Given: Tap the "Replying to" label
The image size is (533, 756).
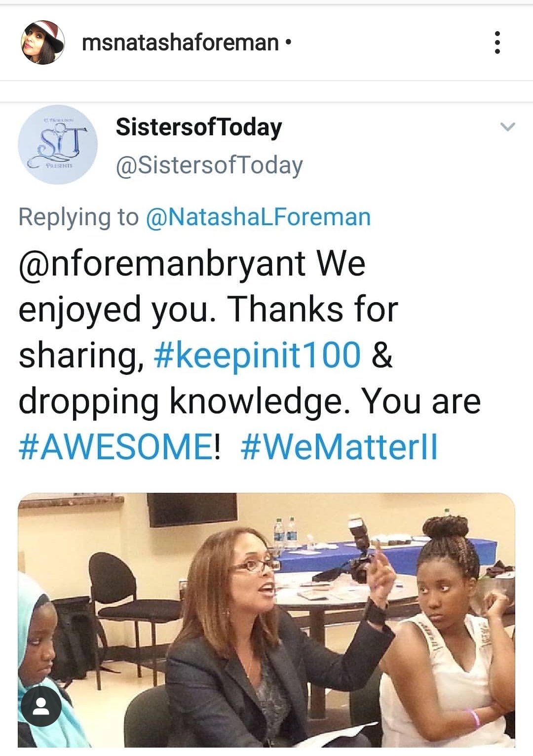Looking at the screenshot, I should 78,217.
